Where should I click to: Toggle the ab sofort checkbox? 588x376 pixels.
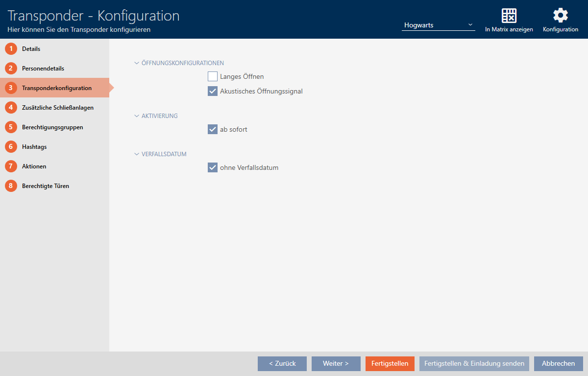click(x=213, y=129)
